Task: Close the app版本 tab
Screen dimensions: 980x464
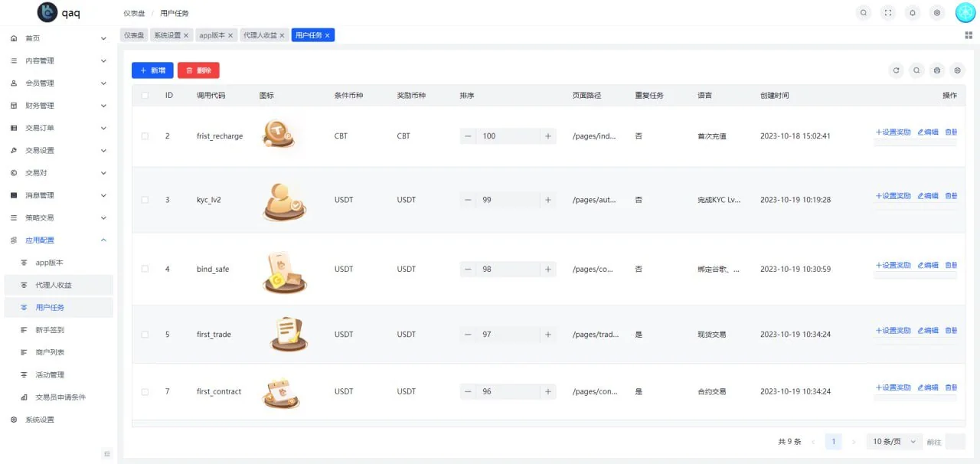Action: coord(230,35)
